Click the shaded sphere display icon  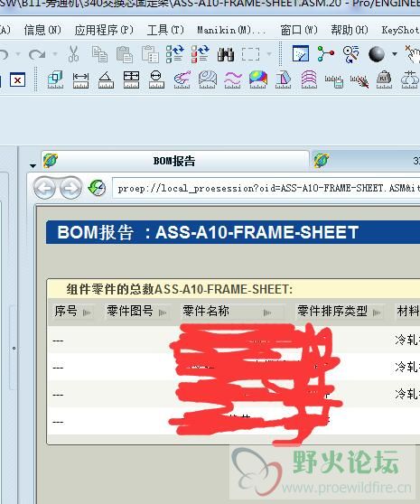(377, 54)
